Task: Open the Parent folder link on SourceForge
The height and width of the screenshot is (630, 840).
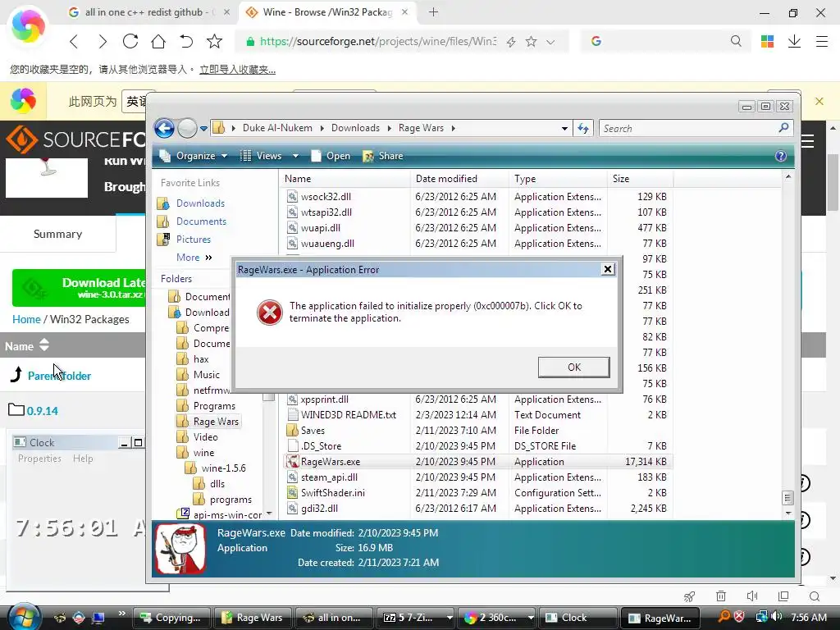Action: coord(59,376)
